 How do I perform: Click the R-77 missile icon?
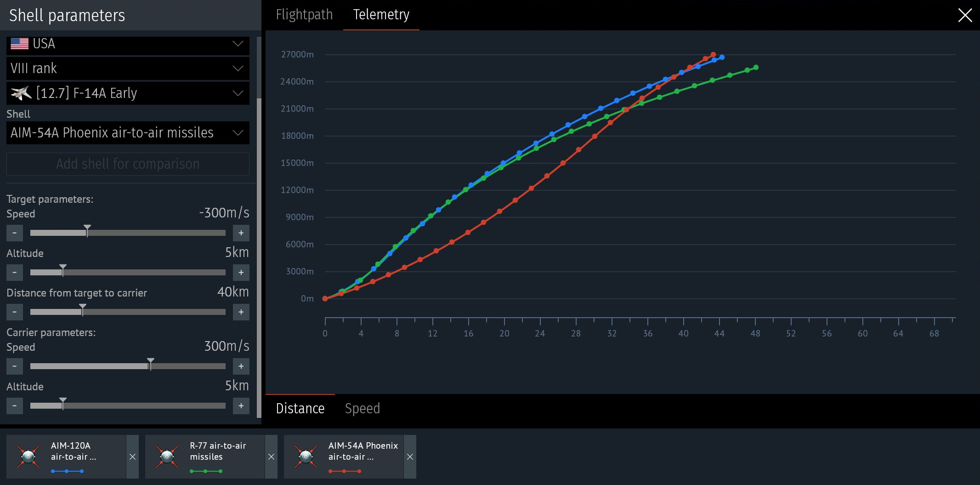click(x=167, y=456)
